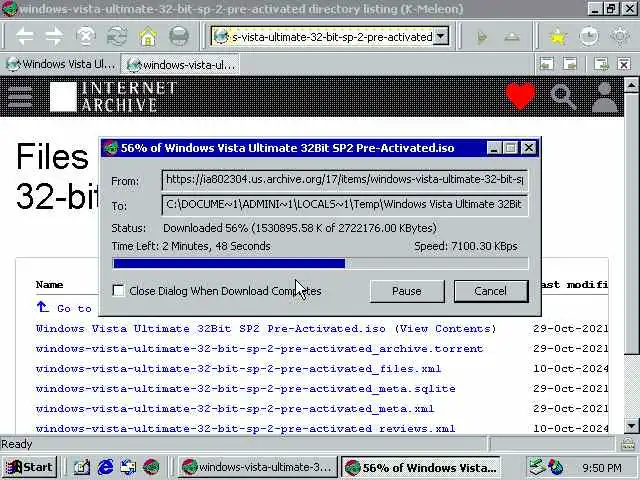Switch to the next tab icon

click(x=570, y=64)
